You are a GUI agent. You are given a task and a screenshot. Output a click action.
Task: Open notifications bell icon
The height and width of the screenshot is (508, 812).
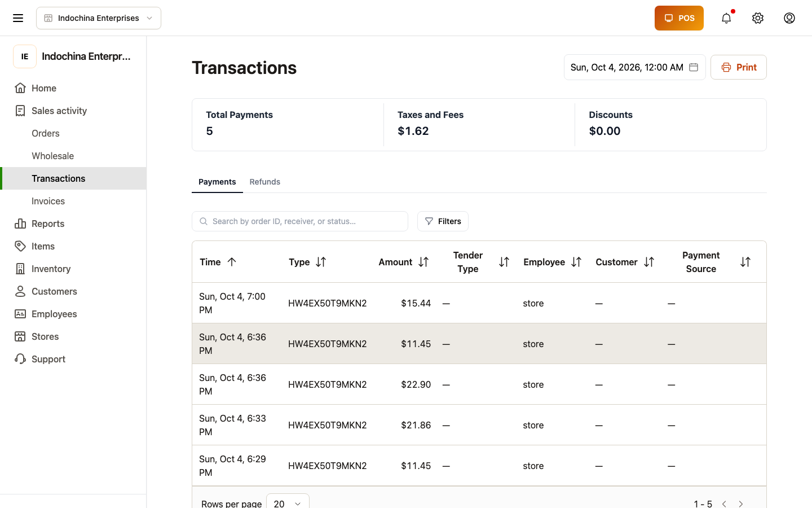pyautogui.click(x=726, y=18)
